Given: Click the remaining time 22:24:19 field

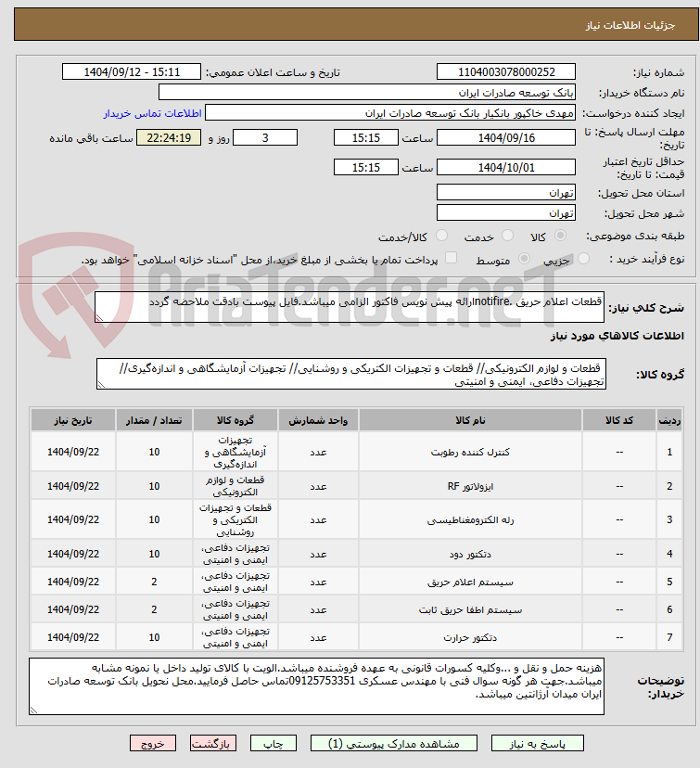Looking at the screenshot, I should click(169, 137).
